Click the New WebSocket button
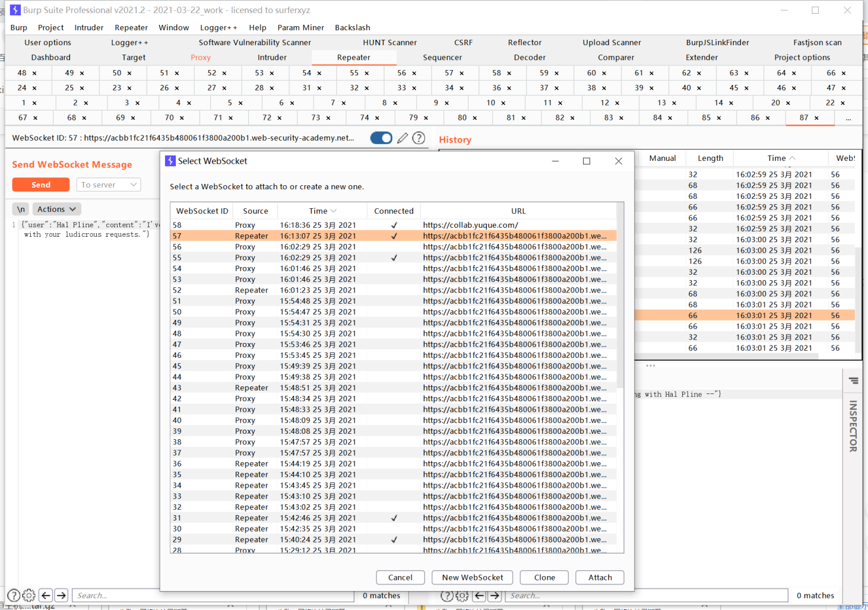 [473, 577]
